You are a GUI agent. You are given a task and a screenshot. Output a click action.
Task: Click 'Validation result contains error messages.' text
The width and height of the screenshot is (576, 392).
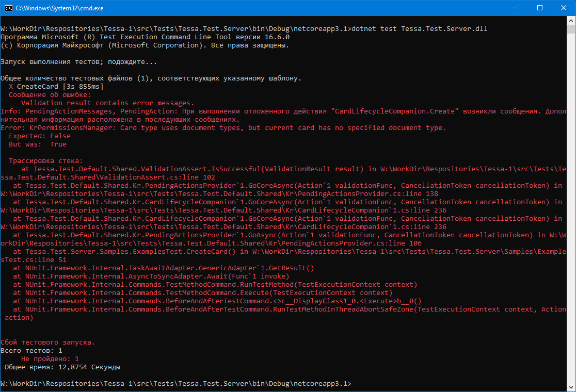[107, 103]
